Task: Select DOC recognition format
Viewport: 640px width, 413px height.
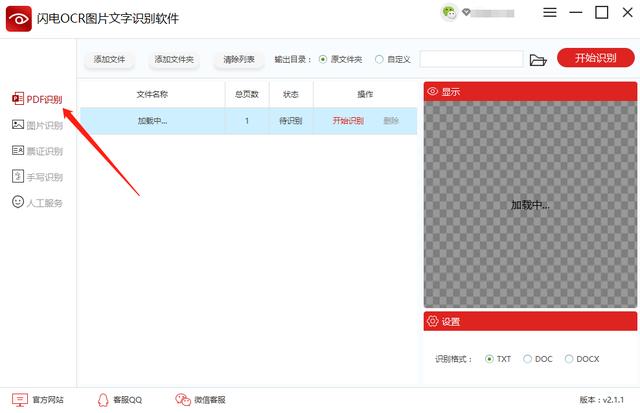Action: (538, 359)
